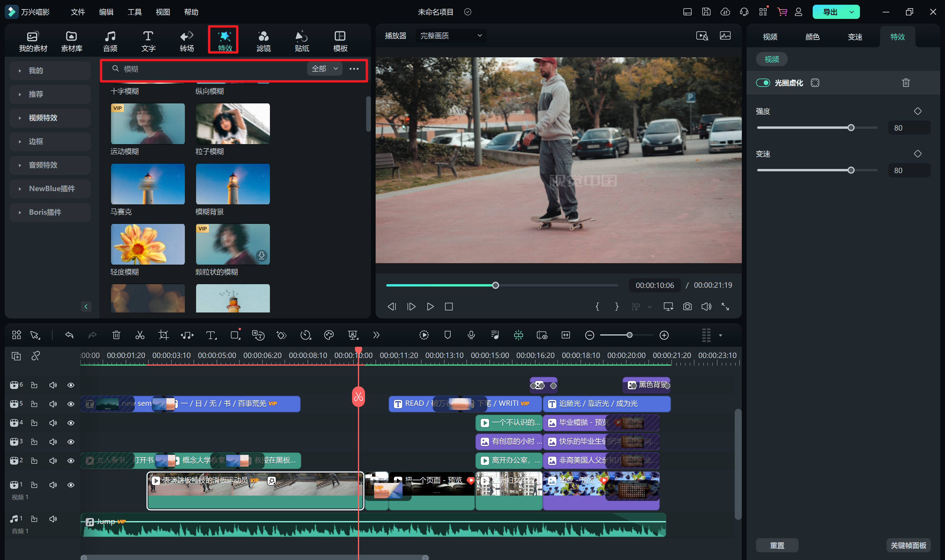The image size is (945, 560).
Task: Click the undo arrow in timeline toolbar
Action: point(69,335)
